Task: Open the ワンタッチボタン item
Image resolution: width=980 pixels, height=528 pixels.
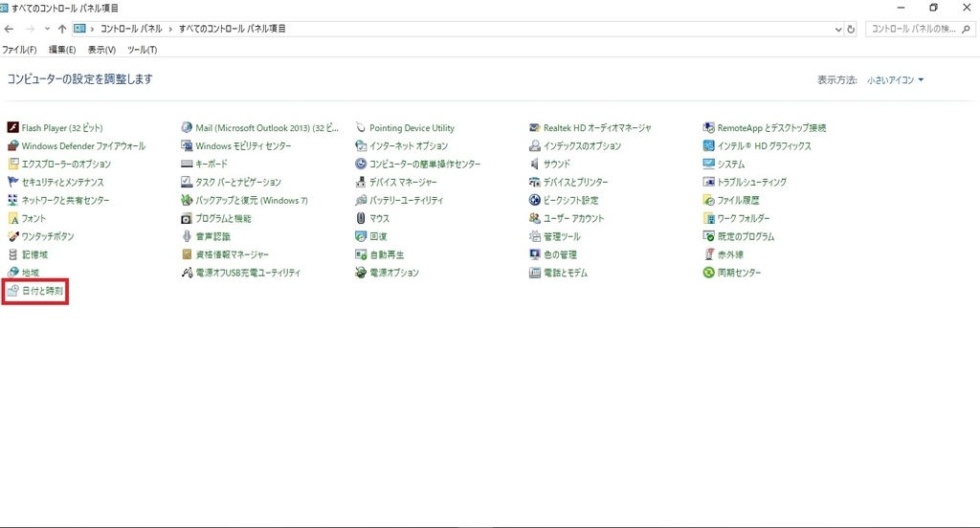Action: click(40, 236)
